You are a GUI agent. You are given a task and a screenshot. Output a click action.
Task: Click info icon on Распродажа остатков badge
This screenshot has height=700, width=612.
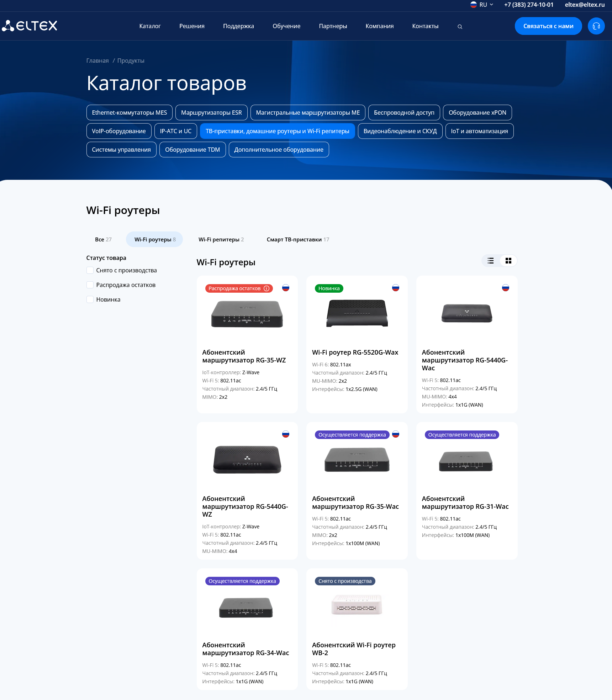pyautogui.click(x=267, y=288)
